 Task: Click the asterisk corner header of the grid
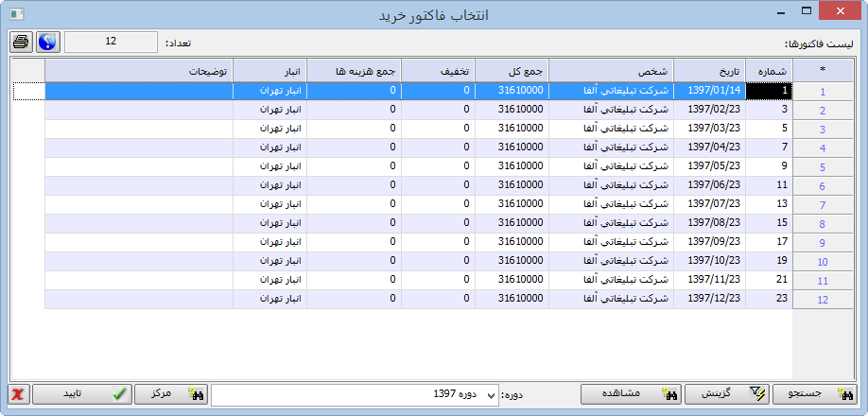click(x=822, y=71)
